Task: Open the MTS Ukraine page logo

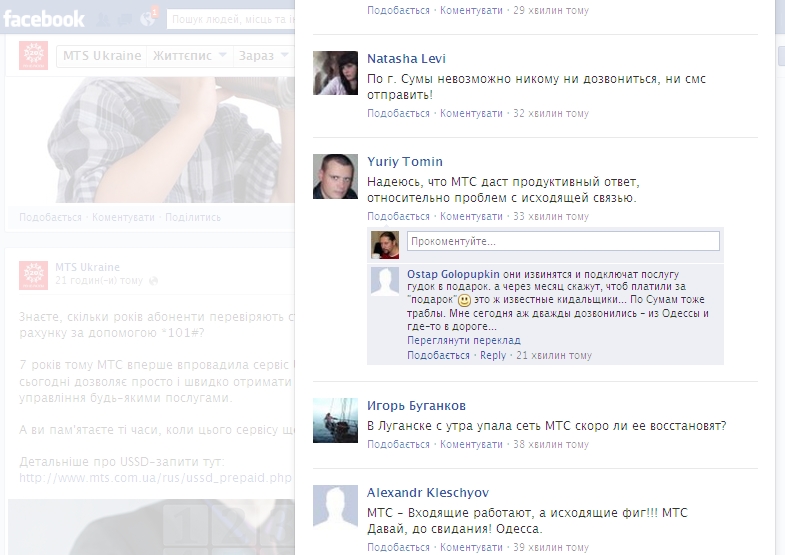Action: [34, 55]
